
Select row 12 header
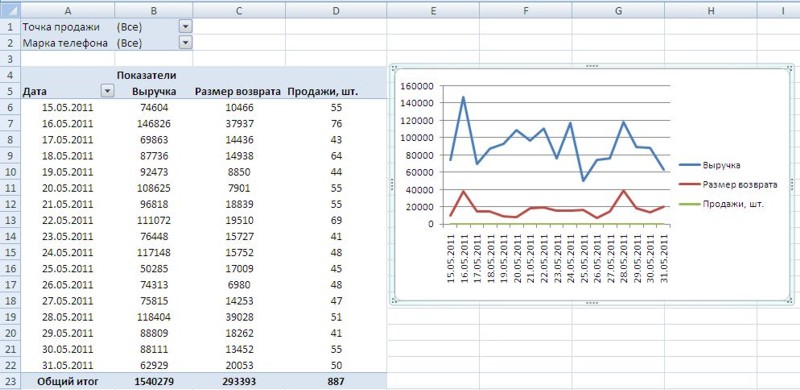coord(10,204)
